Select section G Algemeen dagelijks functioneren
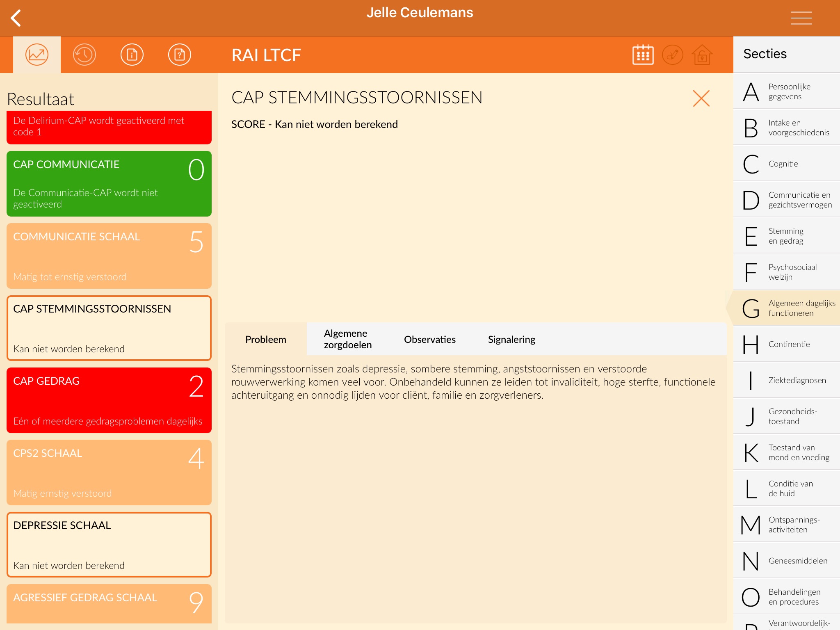 click(x=787, y=308)
